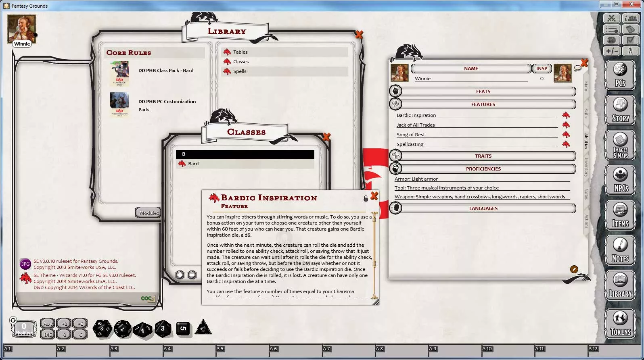Image resolution: width=644 pixels, height=360 pixels.
Task: Open Options checkmark icon in top toolbar
Action: [x=631, y=40]
